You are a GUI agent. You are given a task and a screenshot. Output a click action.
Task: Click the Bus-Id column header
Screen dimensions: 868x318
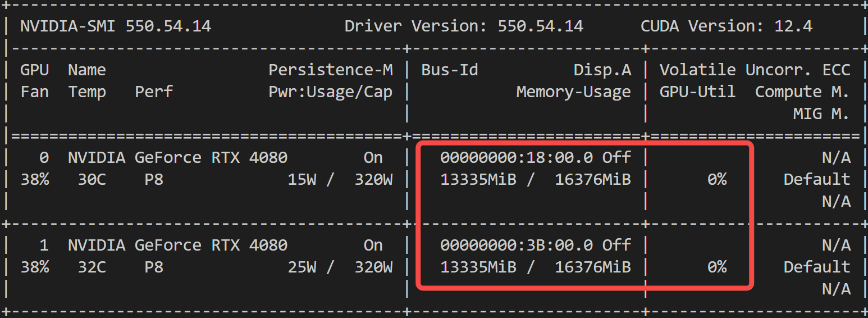point(450,70)
